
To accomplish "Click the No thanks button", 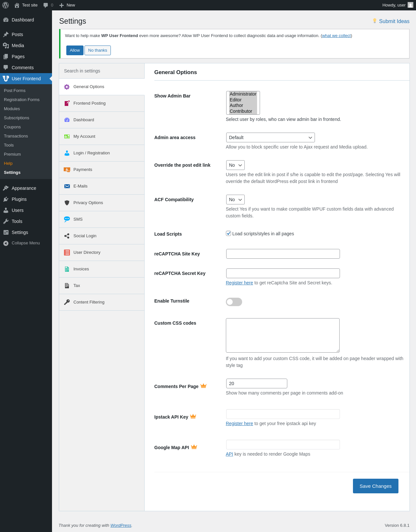I will point(97,50).
